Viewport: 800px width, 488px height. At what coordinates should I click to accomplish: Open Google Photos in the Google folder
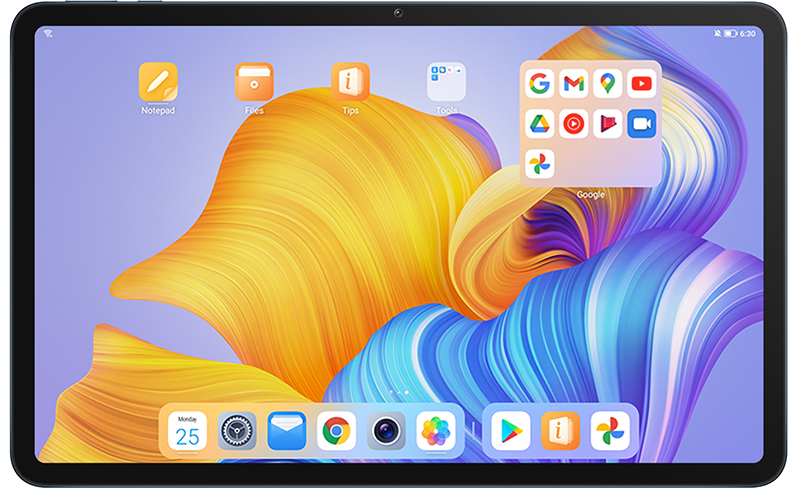point(539,164)
